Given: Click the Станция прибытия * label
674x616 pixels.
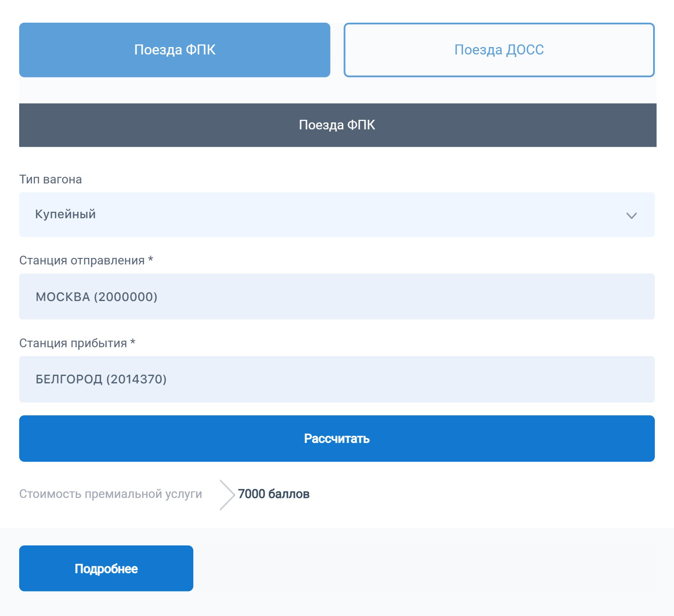Looking at the screenshot, I should 78,343.
